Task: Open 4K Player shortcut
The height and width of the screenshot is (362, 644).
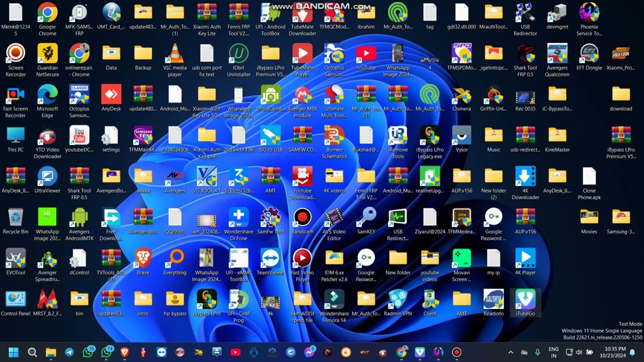Action: click(x=525, y=262)
